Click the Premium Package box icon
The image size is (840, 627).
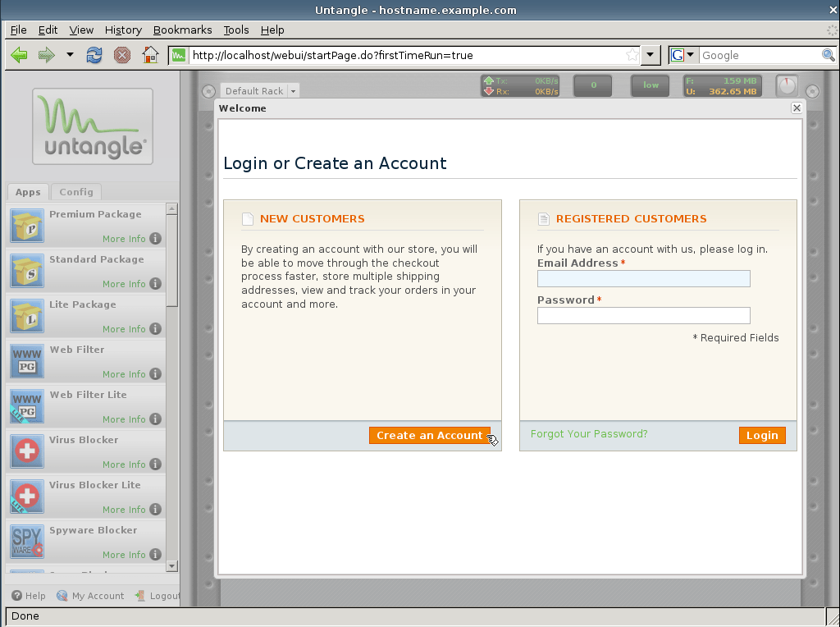click(x=27, y=227)
